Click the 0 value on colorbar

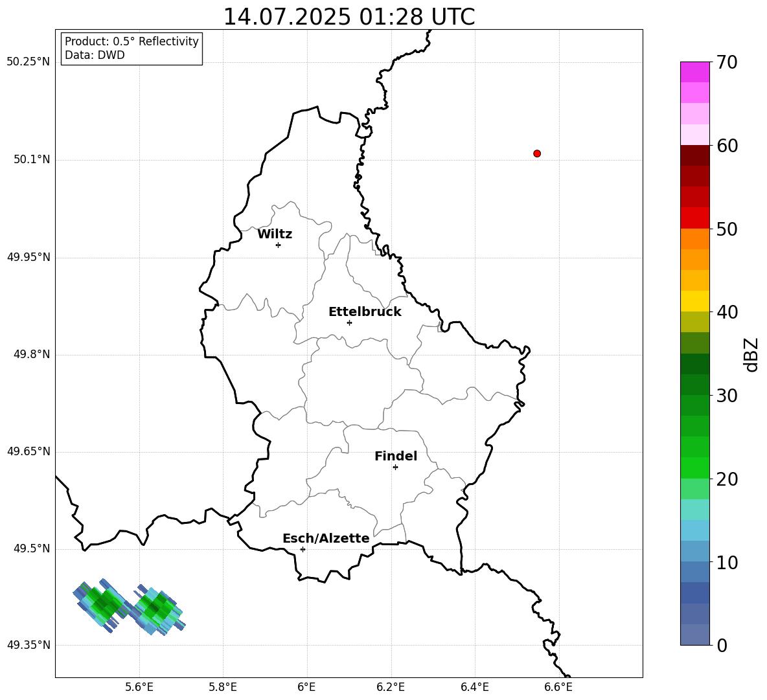click(722, 645)
